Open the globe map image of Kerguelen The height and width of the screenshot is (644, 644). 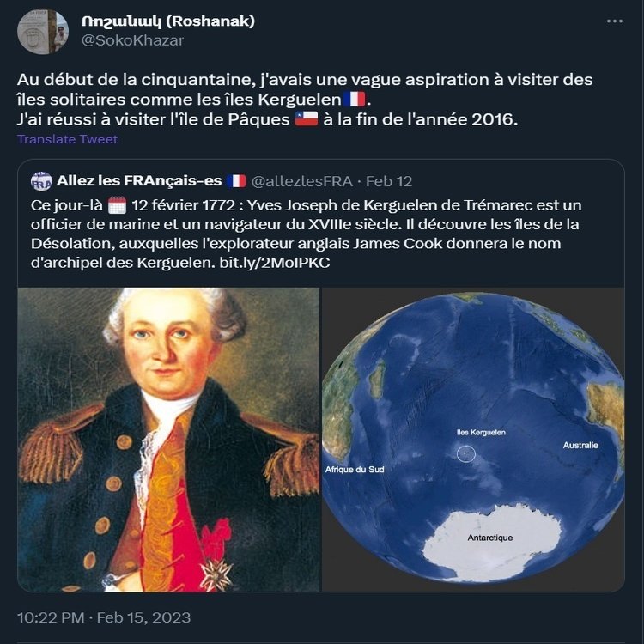coord(473,440)
